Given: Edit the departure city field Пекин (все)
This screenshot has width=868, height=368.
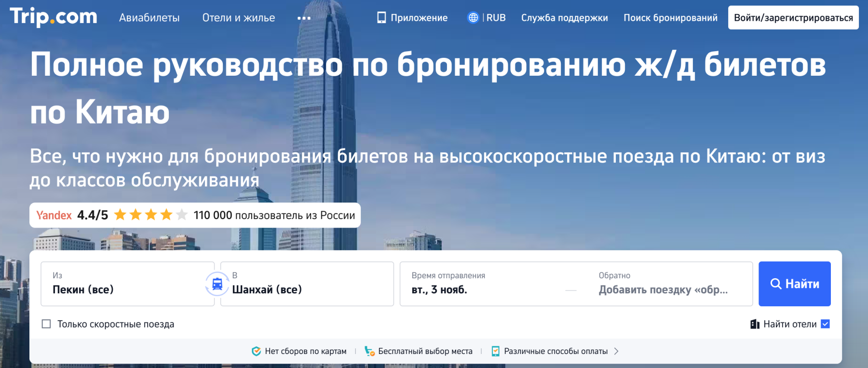Looking at the screenshot, I should [x=127, y=284].
